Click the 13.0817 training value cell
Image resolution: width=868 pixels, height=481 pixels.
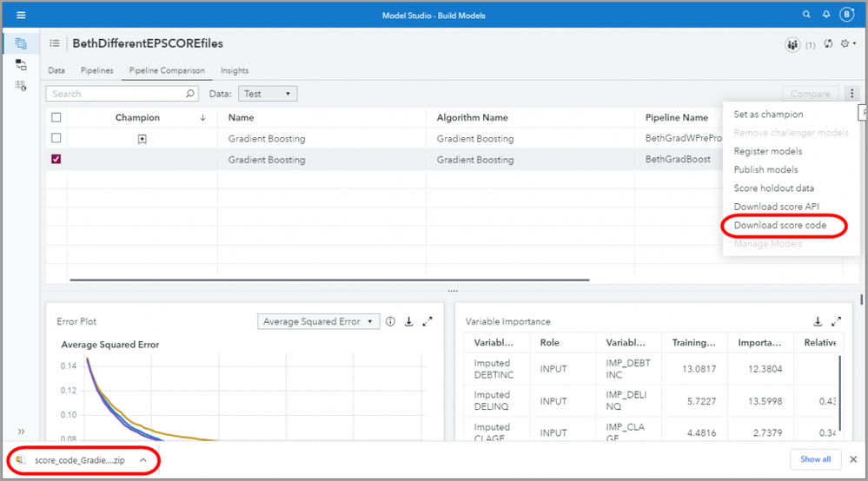(x=699, y=369)
